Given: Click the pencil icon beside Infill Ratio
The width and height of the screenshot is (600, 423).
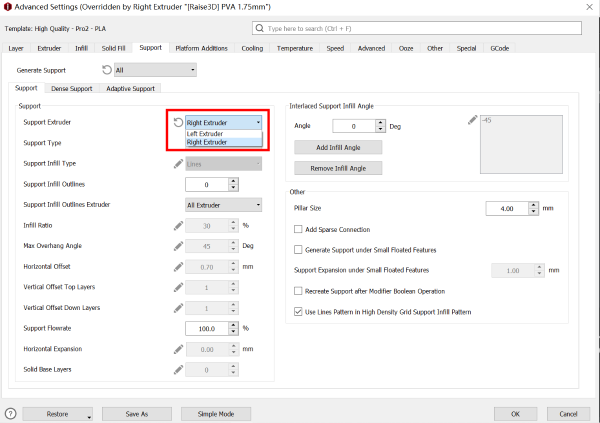Looking at the screenshot, I should (178, 225).
